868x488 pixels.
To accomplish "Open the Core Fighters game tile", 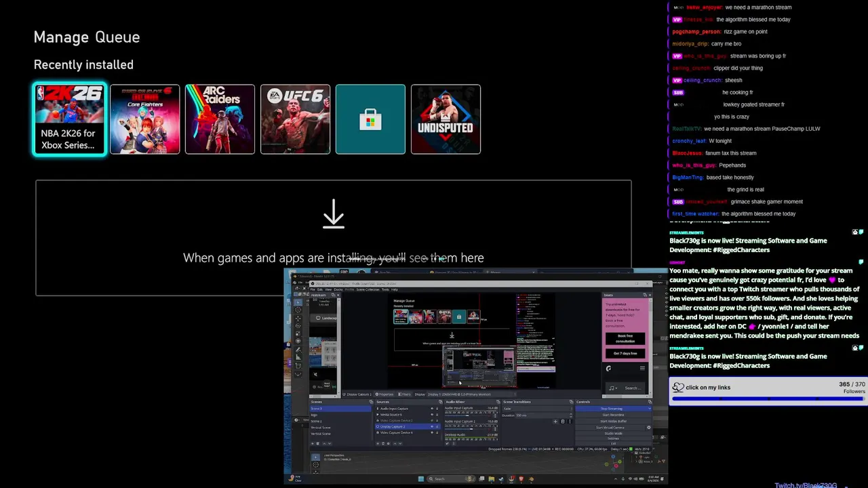I will point(145,119).
